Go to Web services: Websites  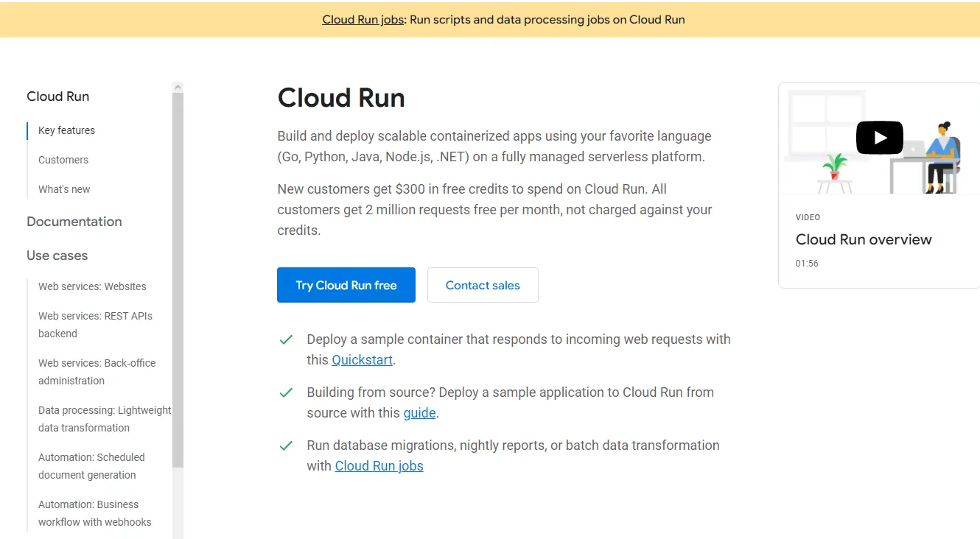click(92, 286)
